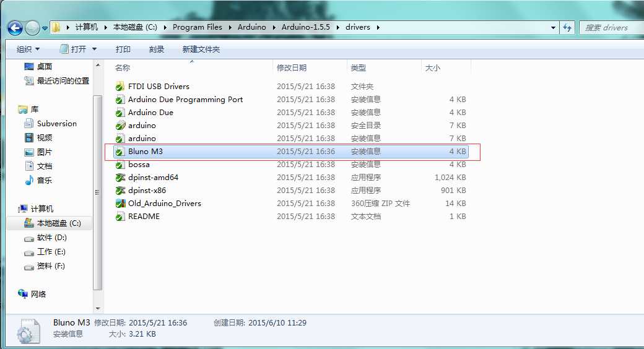
Task: Click 打印 in the toolbar
Action: 123,50
